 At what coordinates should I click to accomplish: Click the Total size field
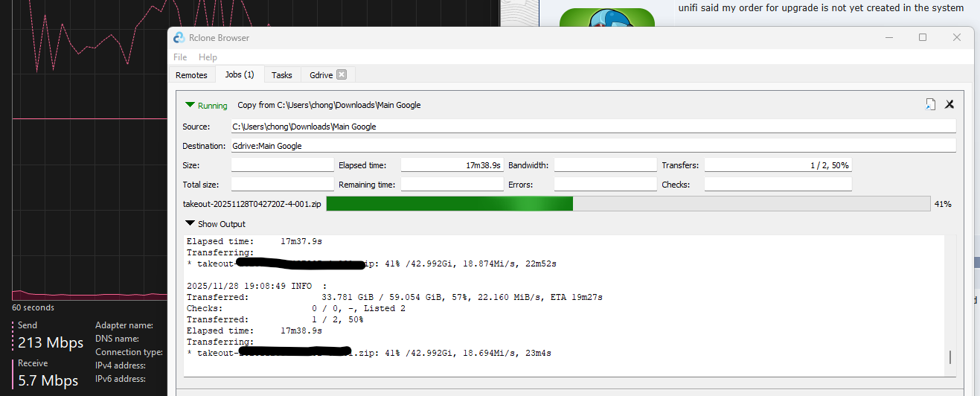coord(283,185)
